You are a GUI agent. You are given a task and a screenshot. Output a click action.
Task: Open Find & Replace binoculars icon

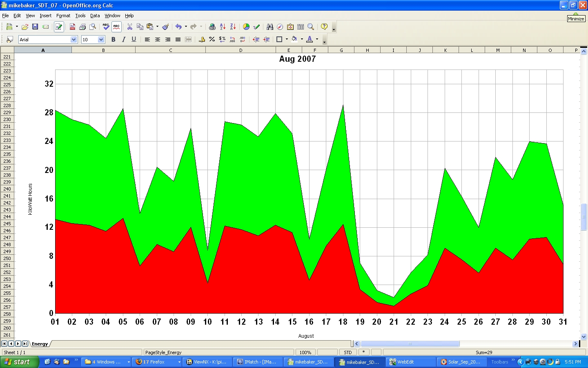point(270,27)
